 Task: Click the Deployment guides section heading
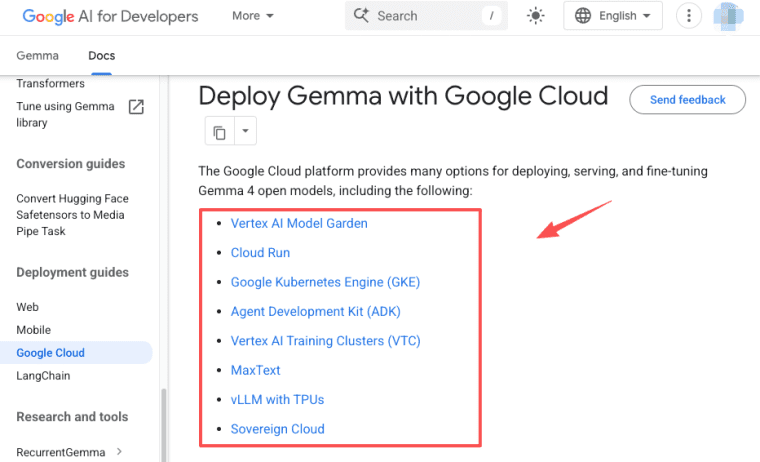click(73, 272)
